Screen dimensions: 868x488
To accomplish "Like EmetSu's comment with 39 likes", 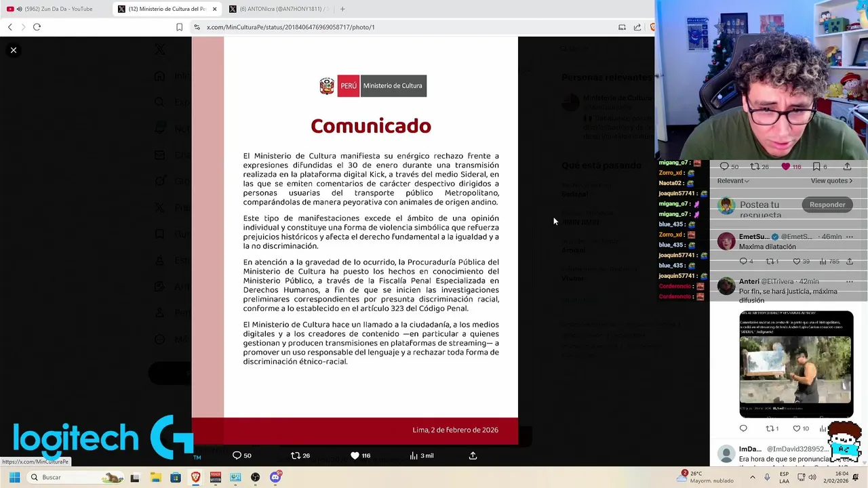I will coord(801,262).
